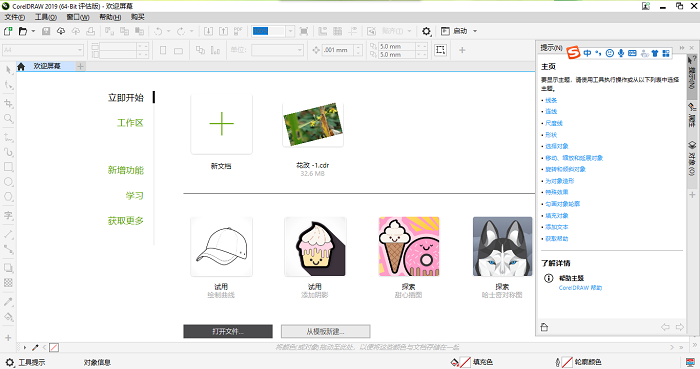Open the Options gear icon in toolbar
The height and width of the screenshot is (369, 700).
426,31
